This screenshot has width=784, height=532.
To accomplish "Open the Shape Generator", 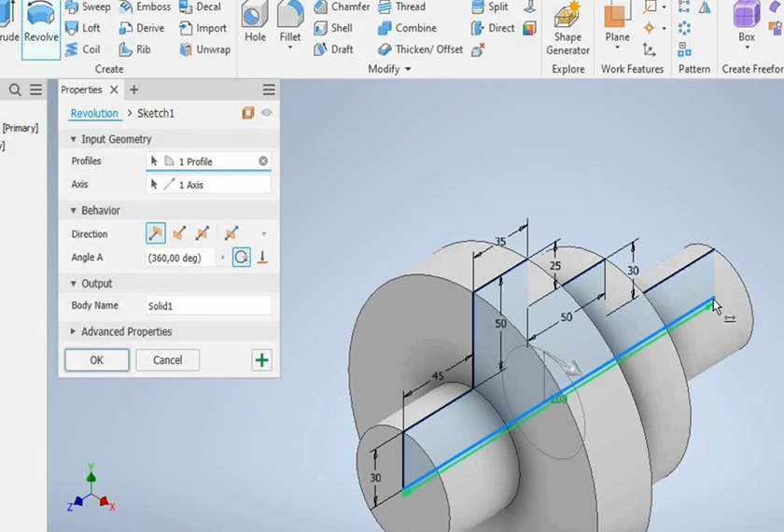I will [x=567, y=28].
